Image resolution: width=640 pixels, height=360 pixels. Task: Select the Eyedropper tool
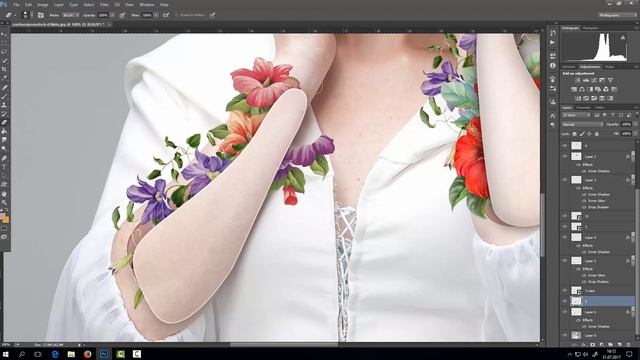4,78
